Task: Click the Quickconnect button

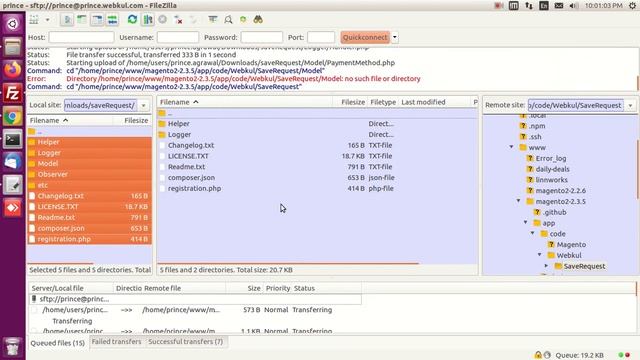Action: click(x=365, y=37)
